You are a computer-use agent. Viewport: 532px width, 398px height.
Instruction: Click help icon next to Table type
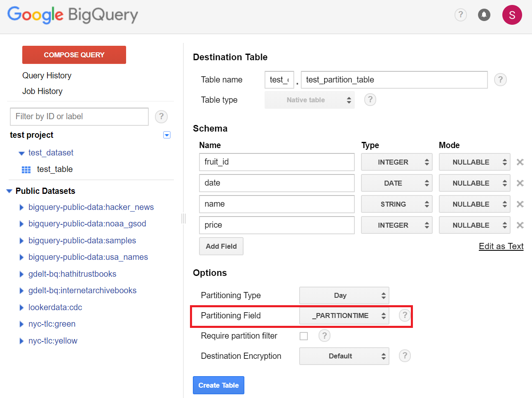tap(370, 99)
